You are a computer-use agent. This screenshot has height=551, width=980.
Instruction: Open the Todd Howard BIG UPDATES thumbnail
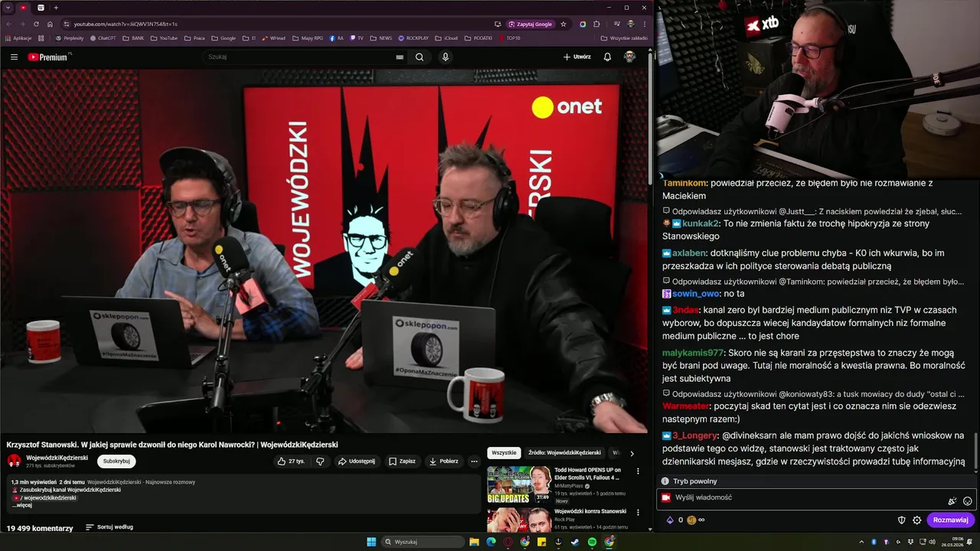(518, 484)
